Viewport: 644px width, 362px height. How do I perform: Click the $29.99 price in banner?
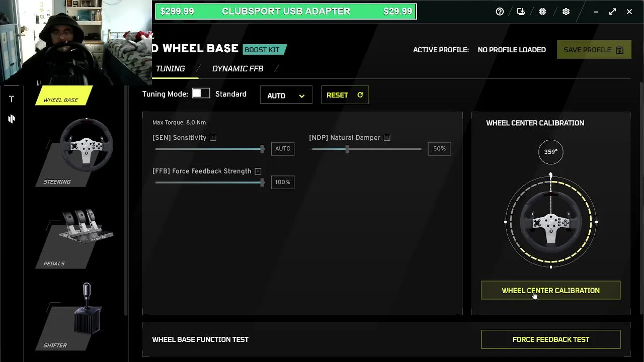(x=397, y=12)
